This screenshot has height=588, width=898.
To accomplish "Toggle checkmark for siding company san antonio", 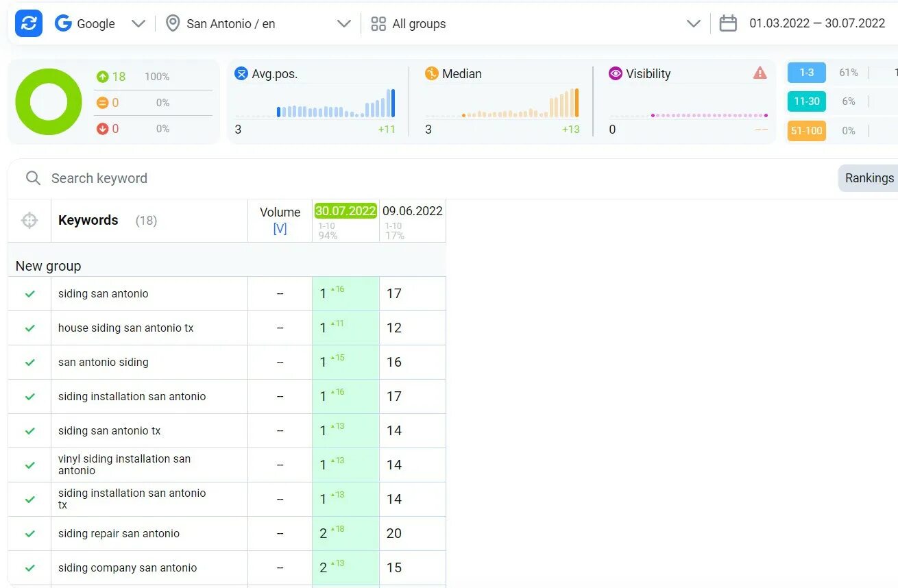I will click(30, 568).
